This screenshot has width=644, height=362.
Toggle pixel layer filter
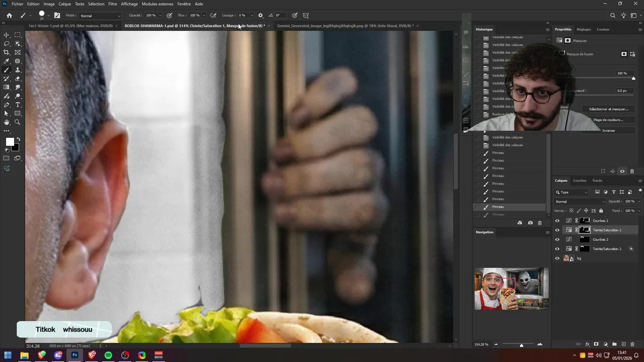click(597, 192)
